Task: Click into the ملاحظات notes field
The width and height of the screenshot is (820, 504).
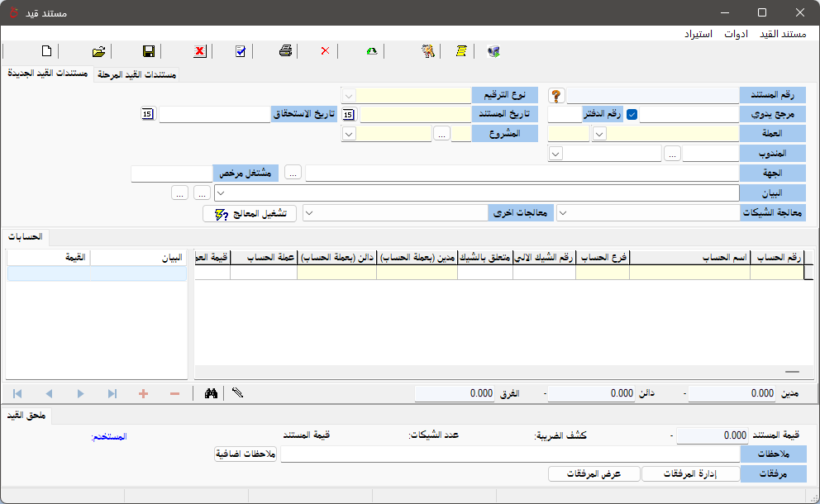Action: point(510,454)
